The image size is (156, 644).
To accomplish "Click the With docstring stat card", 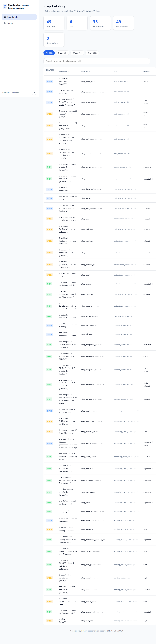I will (x=123, y=23).
